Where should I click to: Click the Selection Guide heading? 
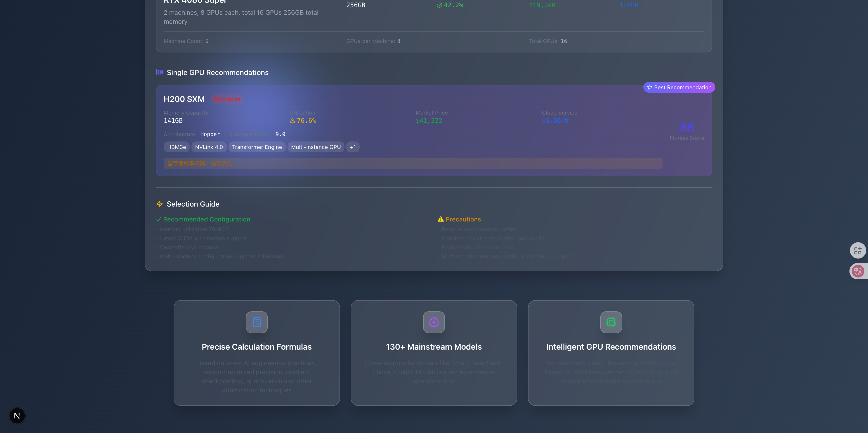pyautogui.click(x=193, y=204)
